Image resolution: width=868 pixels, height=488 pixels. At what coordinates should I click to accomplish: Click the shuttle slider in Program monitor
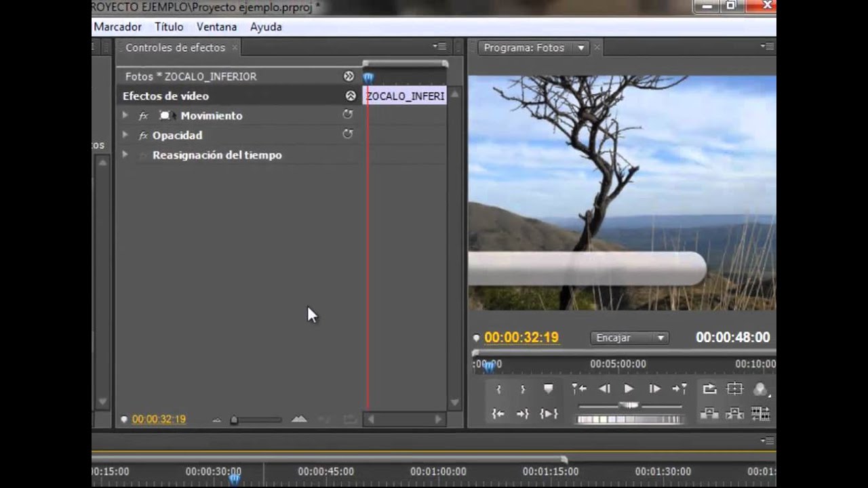click(x=629, y=405)
